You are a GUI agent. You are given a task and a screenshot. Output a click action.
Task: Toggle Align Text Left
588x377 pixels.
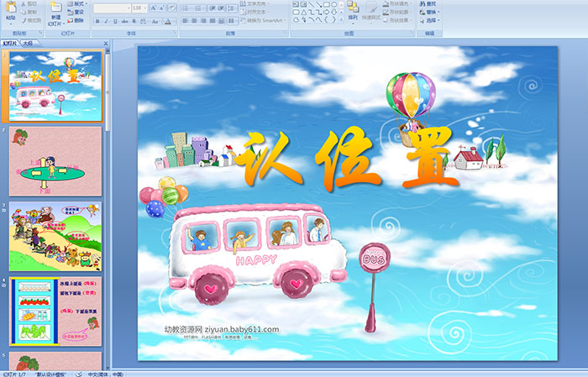(x=185, y=21)
